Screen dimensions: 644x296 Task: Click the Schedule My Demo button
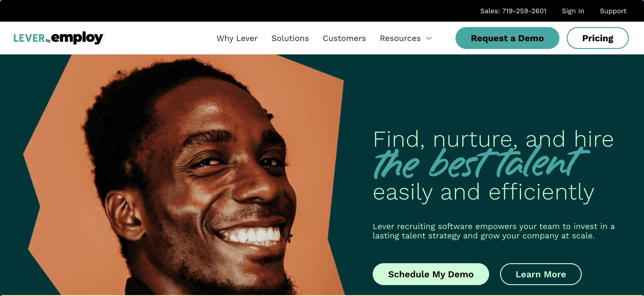[x=431, y=274]
